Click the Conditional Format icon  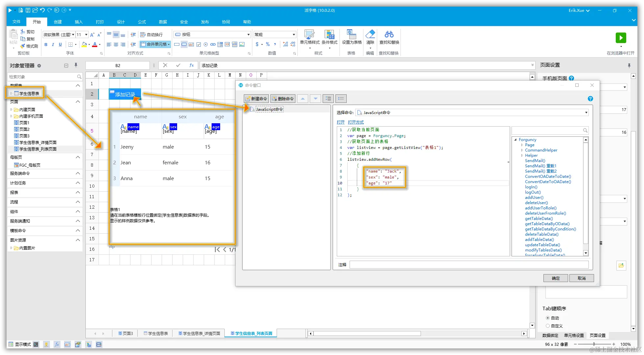click(329, 35)
